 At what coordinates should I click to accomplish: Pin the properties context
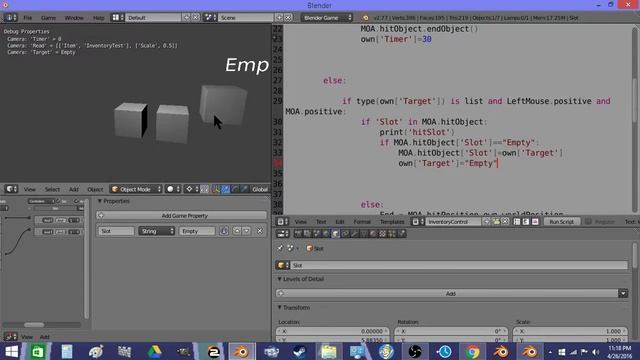(280, 248)
